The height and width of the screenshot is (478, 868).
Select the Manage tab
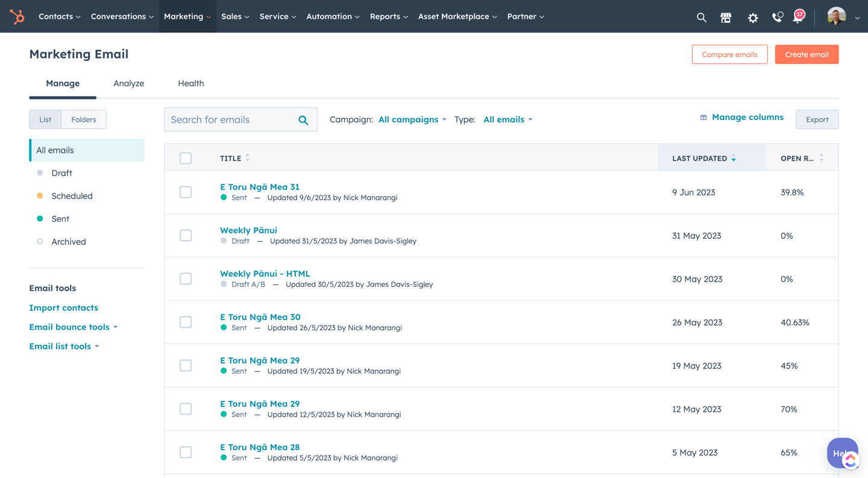[63, 84]
